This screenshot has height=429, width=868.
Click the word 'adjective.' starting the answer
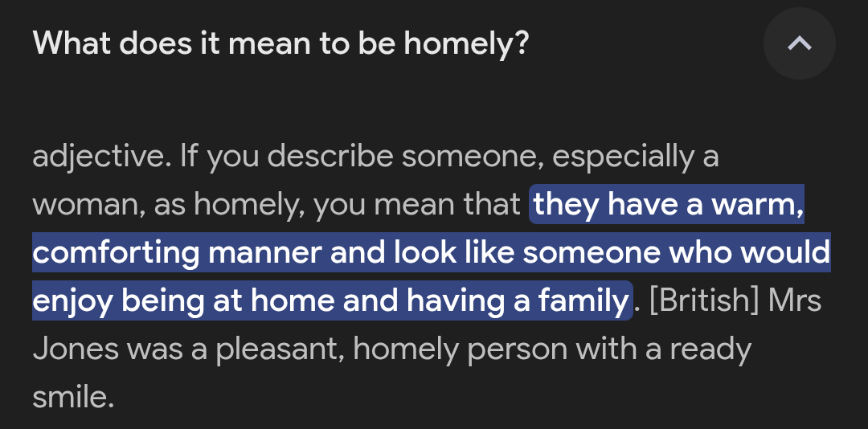click(102, 157)
